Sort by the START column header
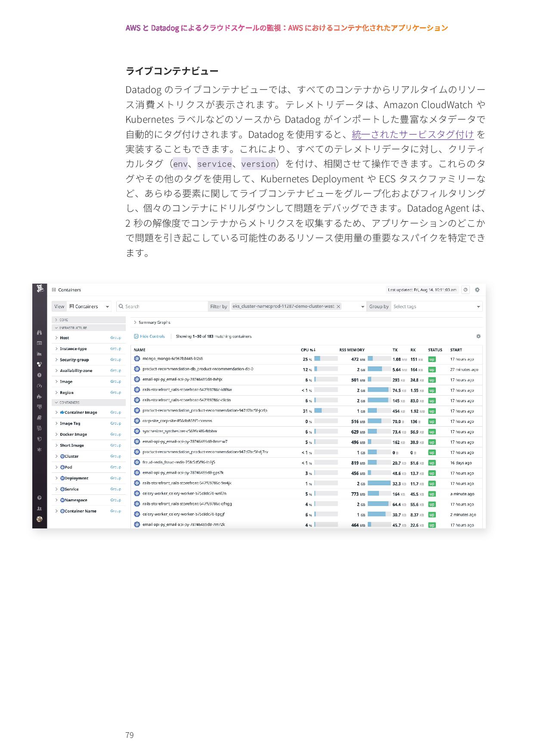 pos(456,350)
